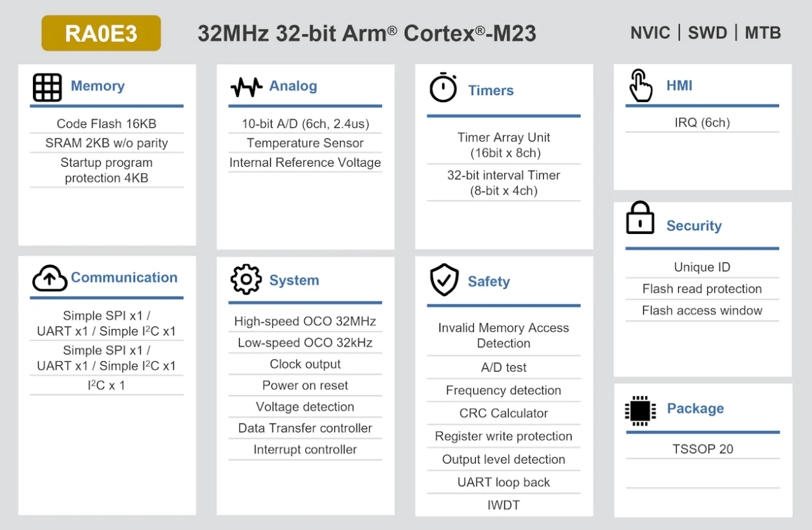The width and height of the screenshot is (812, 530).
Task: Click the High-speed OCO 32MHz entry
Action: tap(305, 321)
